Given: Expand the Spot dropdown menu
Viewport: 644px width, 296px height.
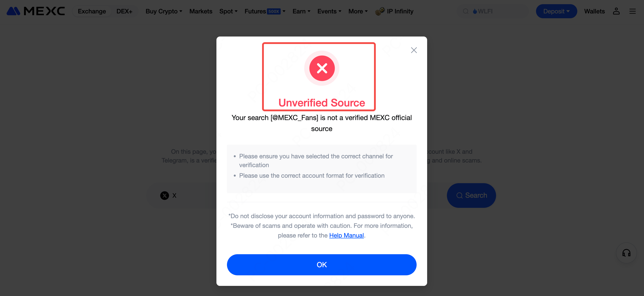Looking at the screenshot, I should click(228, 11).
